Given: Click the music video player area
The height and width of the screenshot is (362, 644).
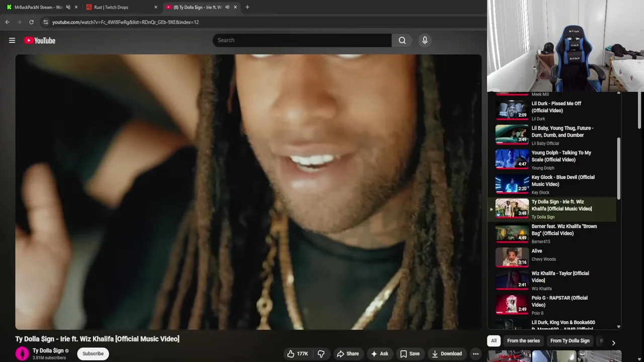Looking at the screenshot, I should coord(248,192).
